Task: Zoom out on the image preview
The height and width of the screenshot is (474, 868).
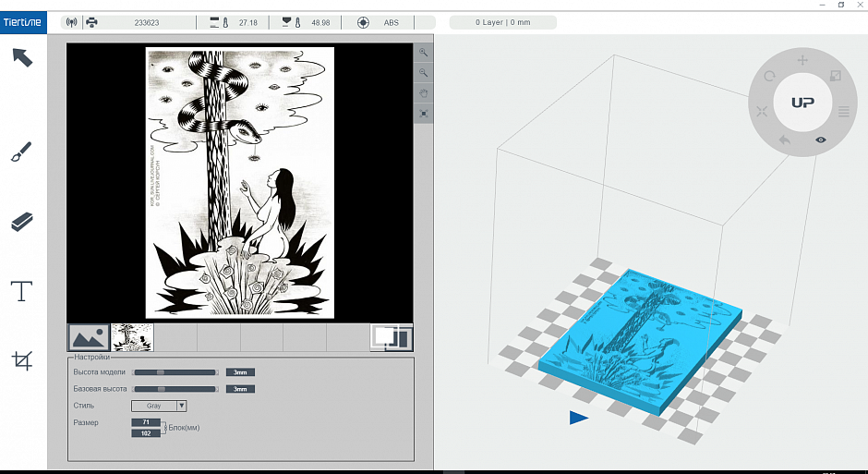Action: coord(424,73)
